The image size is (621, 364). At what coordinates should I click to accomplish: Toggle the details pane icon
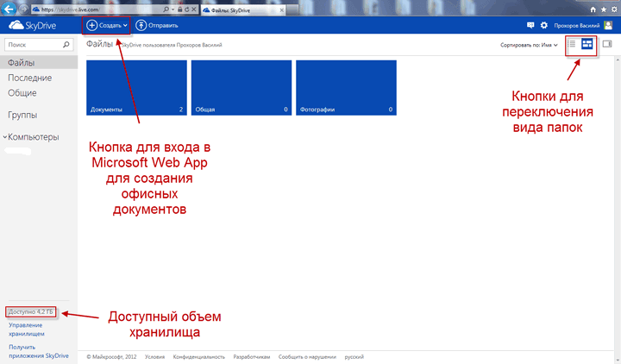pyautogui.click(x=607, y=44)
